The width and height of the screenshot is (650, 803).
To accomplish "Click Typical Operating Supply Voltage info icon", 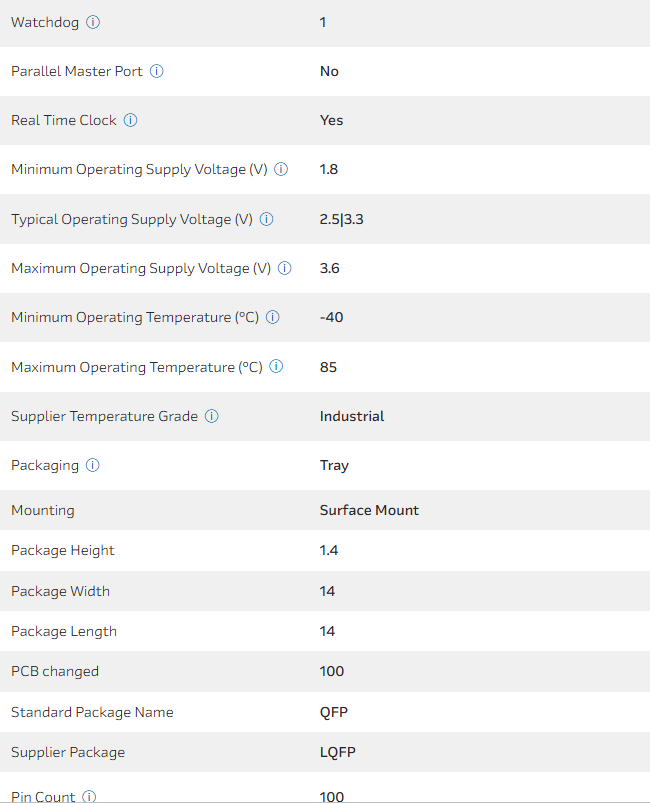I will (267, 219).
